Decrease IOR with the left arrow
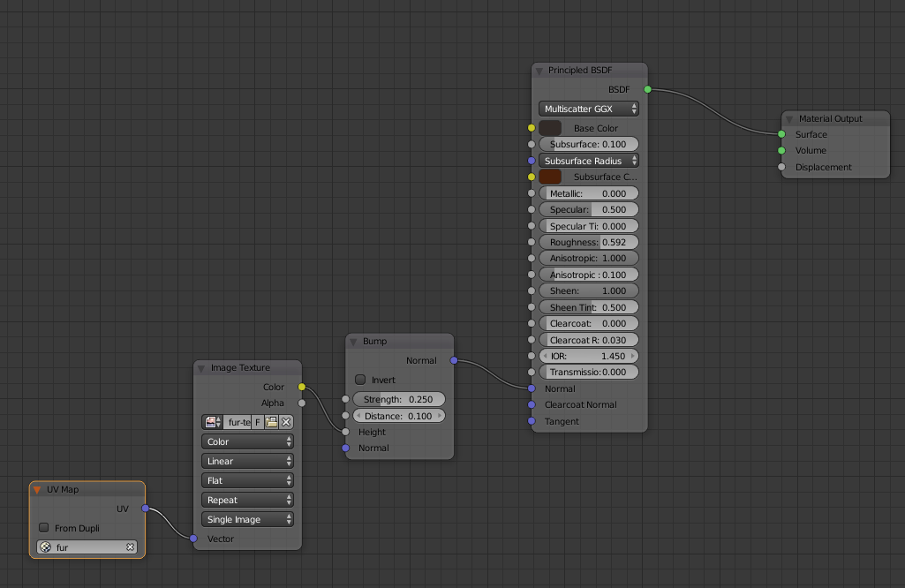Viewport: 905px width, 588px height. click(x=545, y=356)
